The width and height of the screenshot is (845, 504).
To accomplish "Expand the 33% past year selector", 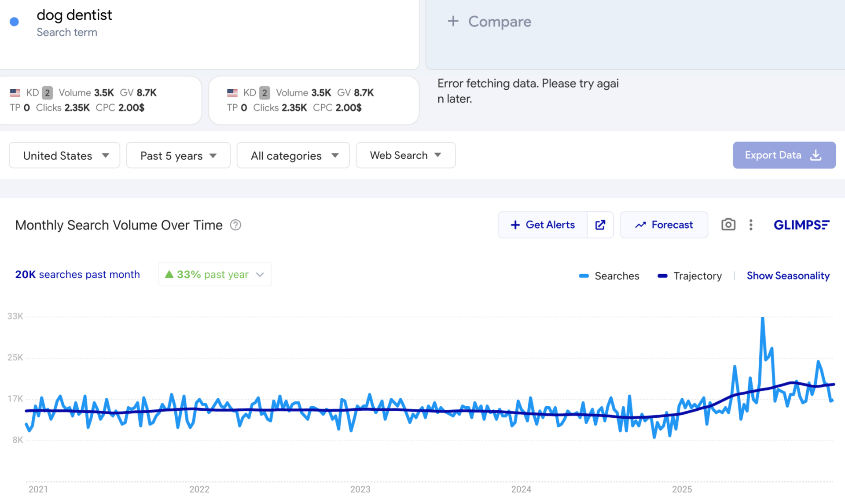I will click(215, 275).
